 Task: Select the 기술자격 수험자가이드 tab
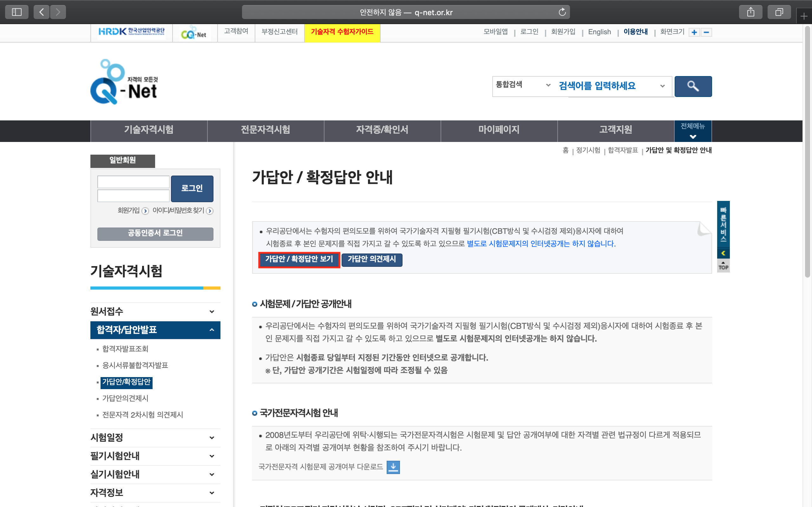[x=342, y=32]
